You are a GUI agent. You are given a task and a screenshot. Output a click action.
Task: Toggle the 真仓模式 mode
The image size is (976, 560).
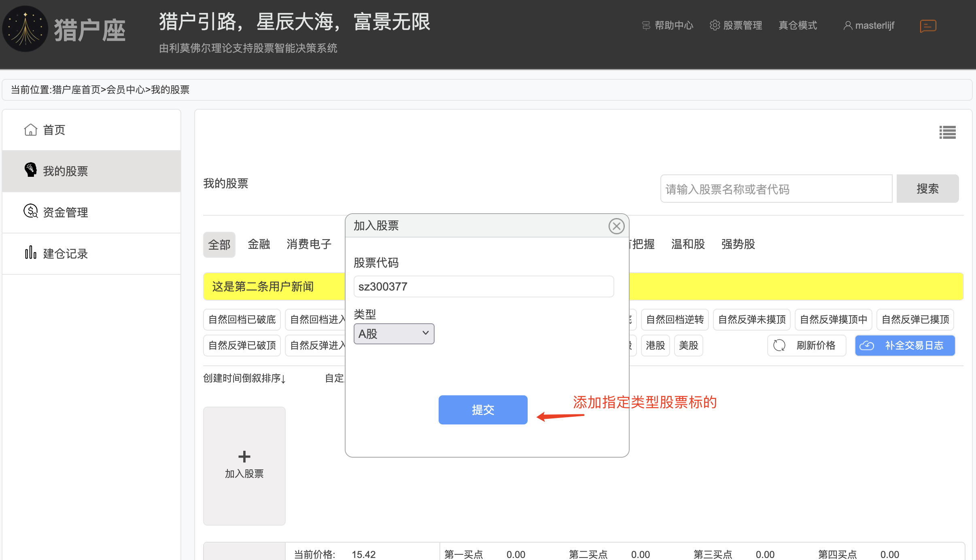coord(798,25)
